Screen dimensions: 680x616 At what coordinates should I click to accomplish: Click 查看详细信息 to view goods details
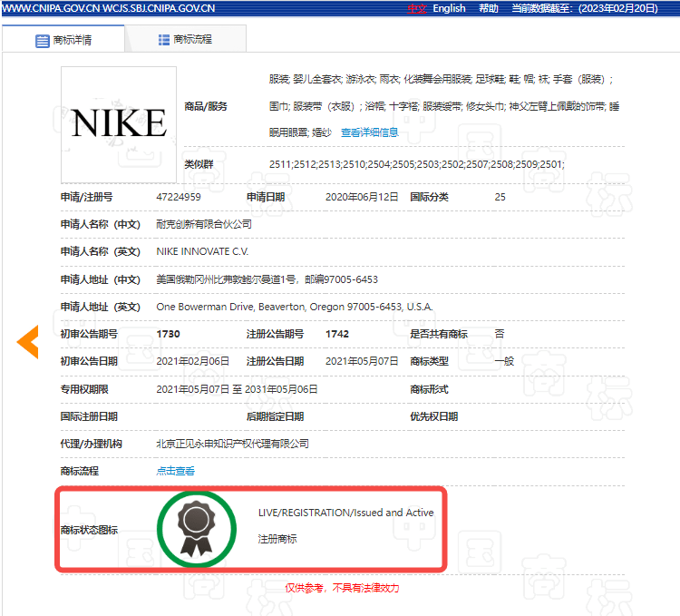click(x=369, y=132)
